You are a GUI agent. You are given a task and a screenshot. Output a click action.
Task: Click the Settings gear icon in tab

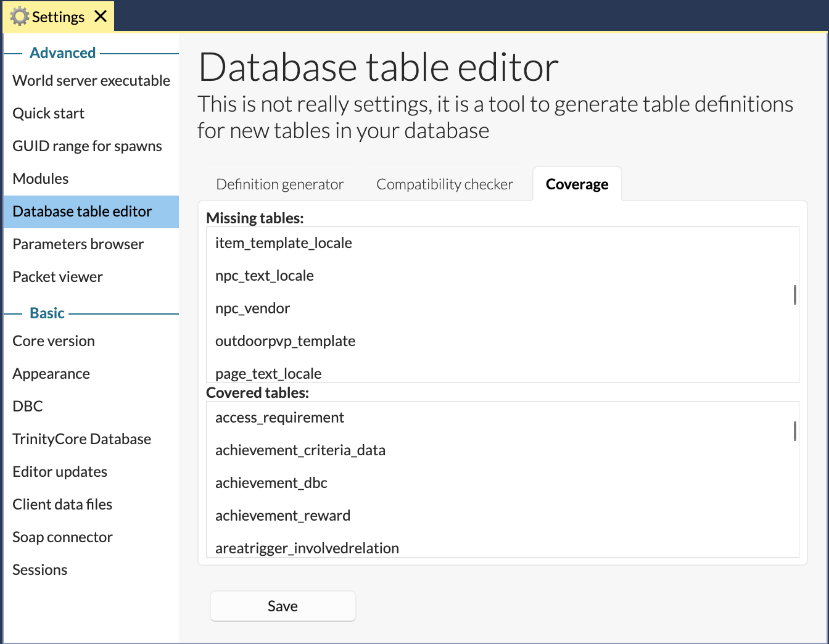click(20, 17)
